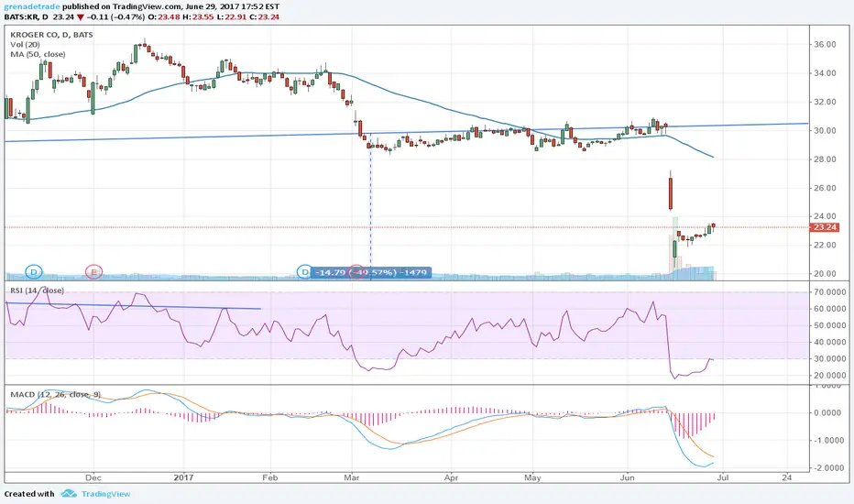Click the leftmost dividend D marker before Dec
This screenshot has height=504, width=854.
(x=34, y=271)
